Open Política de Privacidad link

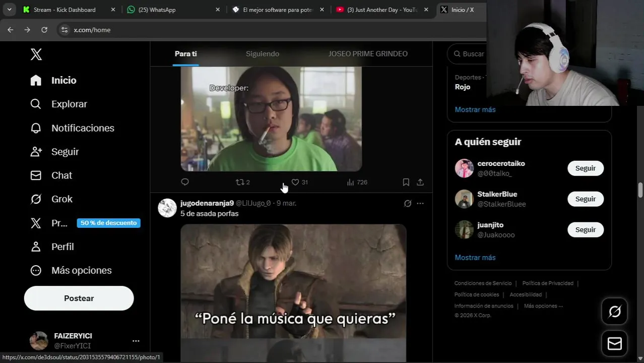click(548, 283)
